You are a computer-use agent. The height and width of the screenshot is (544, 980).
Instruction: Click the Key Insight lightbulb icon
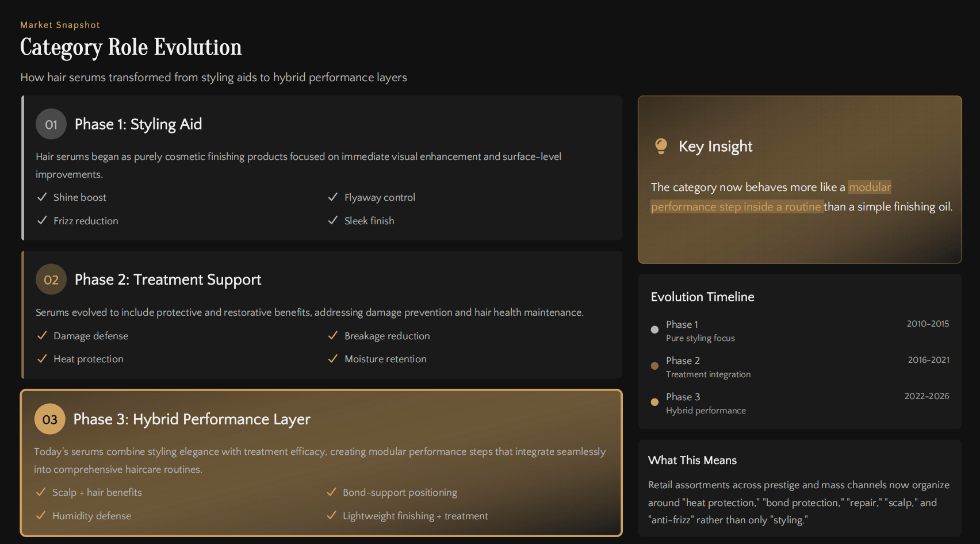click(x=661, y=146)
